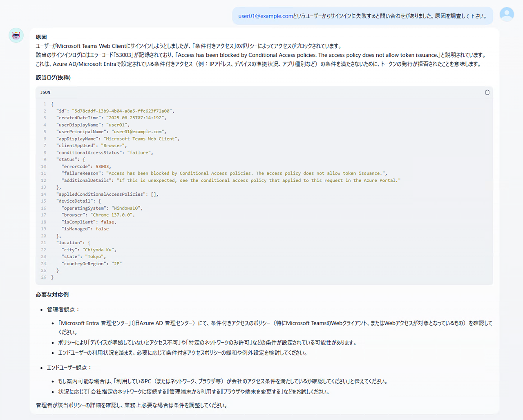The image size is (523, 420).
Task: Click the userDisplayName value "user01"
Action: click(116, 125)
